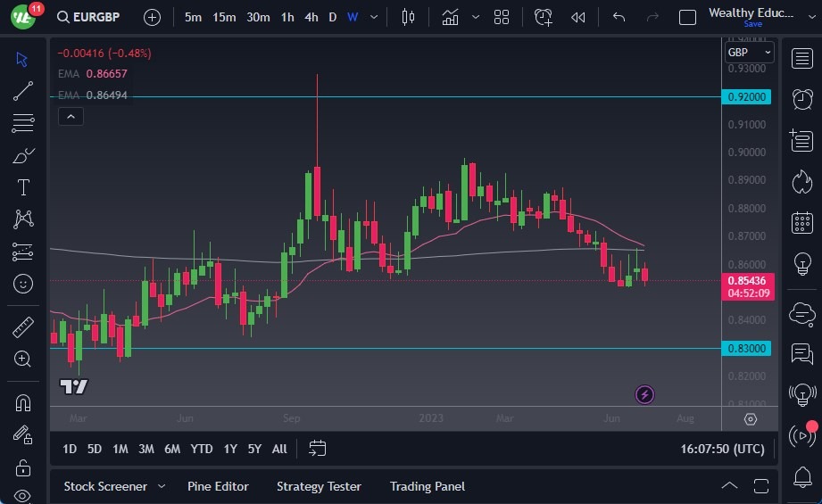Open the chart settings gear

point(751,419)
